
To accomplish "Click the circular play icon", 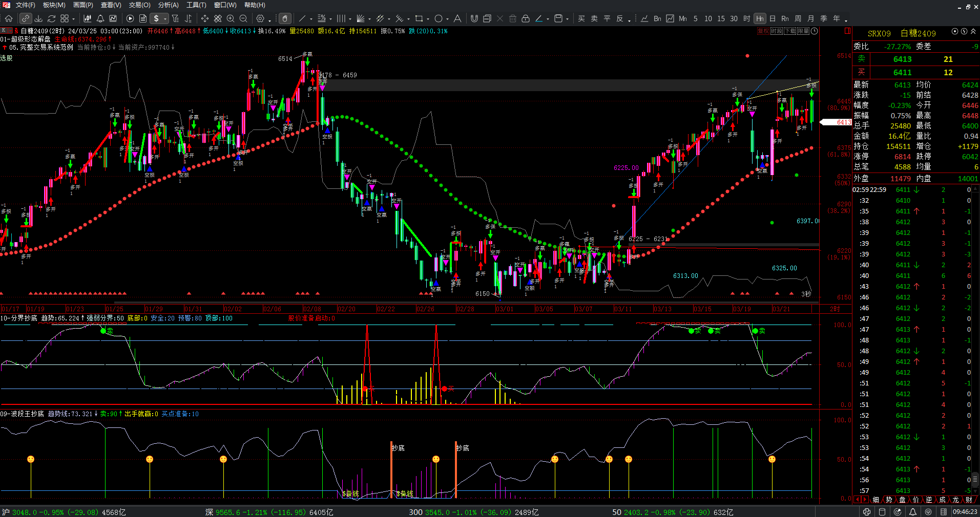I will click(130, 18).
